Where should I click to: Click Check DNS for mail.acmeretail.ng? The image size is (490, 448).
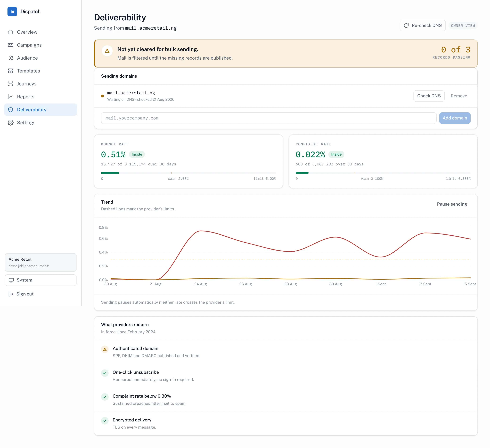(x=429, y=96)
